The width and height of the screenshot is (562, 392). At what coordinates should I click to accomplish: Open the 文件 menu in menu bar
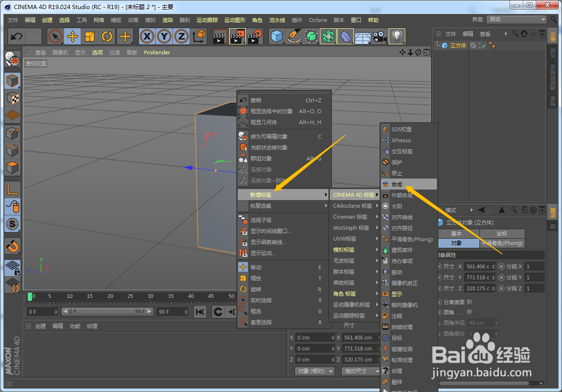[x=13, y=20]
